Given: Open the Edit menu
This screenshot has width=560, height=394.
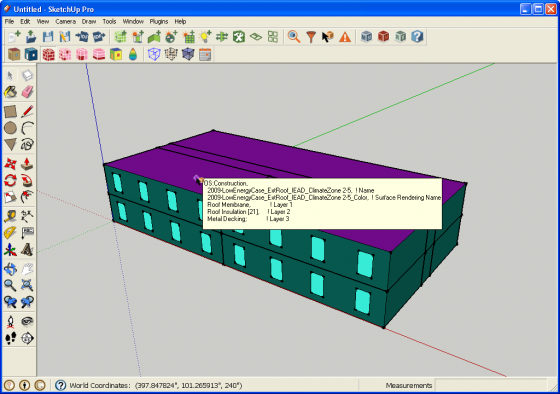Looking at the screenshot, I should (x=25, y=21).
